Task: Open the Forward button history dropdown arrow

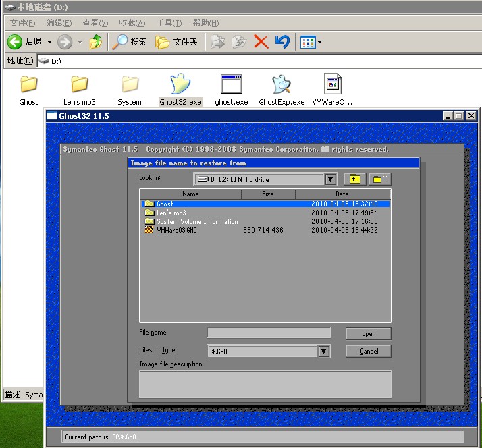Action: click(80, 42)
